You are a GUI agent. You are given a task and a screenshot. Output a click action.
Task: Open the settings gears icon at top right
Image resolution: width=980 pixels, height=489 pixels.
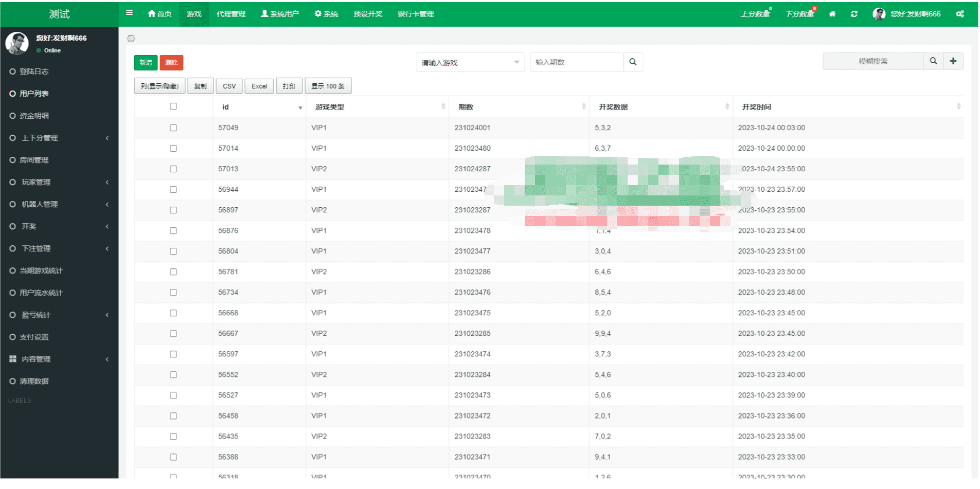click(960, 14)
